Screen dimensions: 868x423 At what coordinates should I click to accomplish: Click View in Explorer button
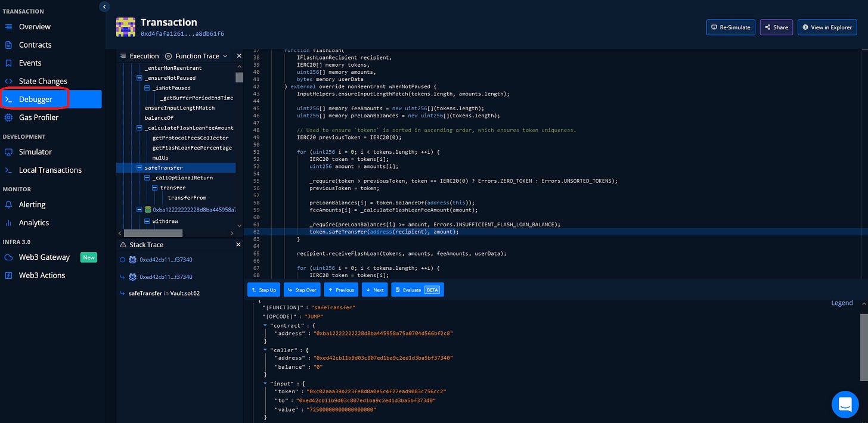[827, 27]
